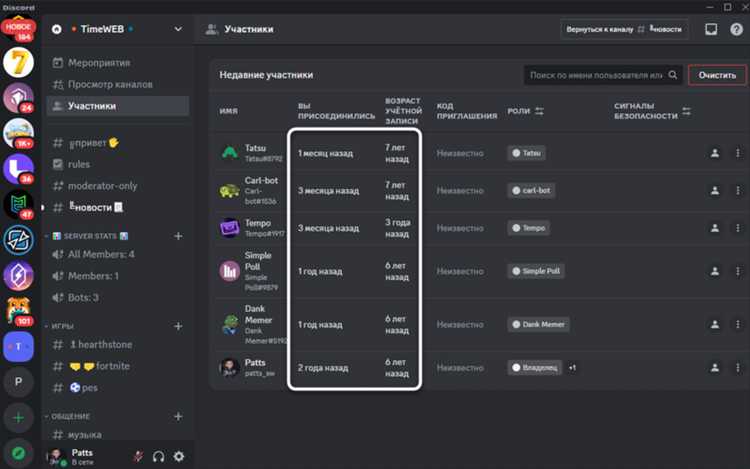Open the server icon with 24 badge
750x469 pixels.
(18, 98)
